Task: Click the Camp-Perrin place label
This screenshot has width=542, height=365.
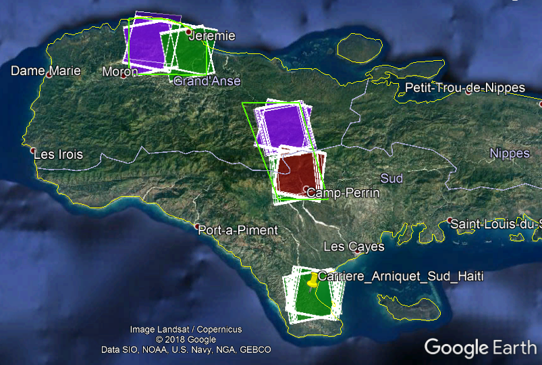Action: pyautogui.click(x=343, y=193)
